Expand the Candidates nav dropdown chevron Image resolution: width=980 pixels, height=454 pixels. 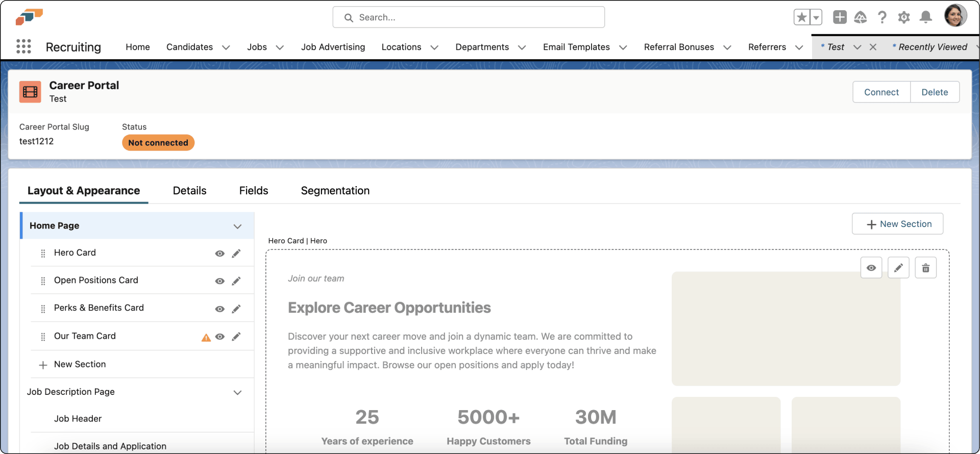pyautogui.click(x=226, y=47)
